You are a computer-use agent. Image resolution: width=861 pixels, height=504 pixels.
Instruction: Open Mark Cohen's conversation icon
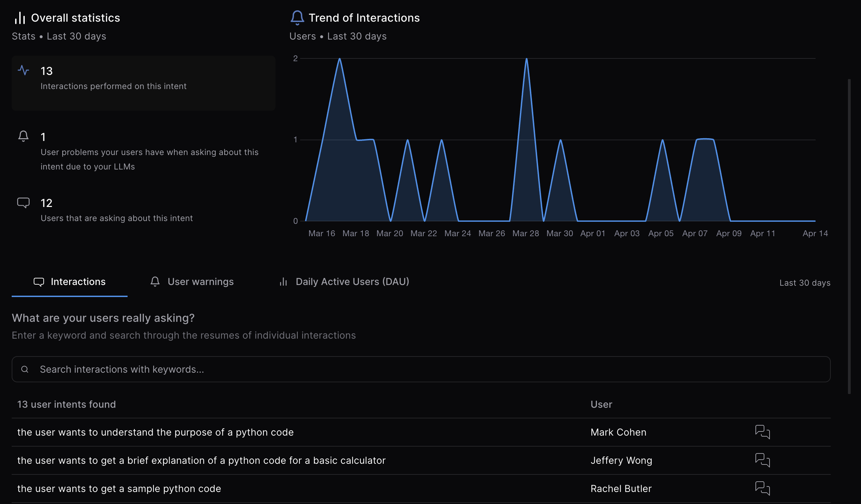point(762,432)
